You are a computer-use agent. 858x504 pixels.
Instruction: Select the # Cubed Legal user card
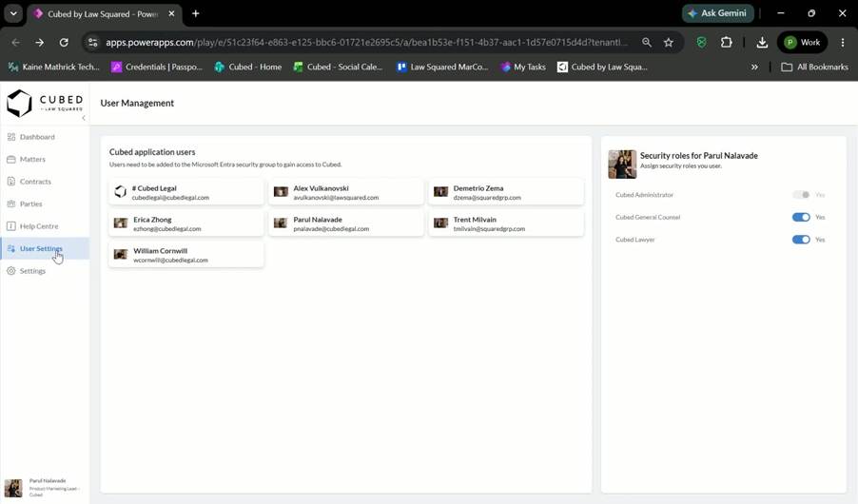(186, 192)
